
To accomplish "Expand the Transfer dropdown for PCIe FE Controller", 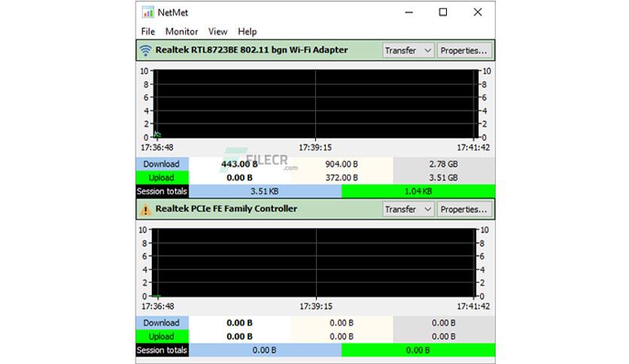I will coord(408,209).
